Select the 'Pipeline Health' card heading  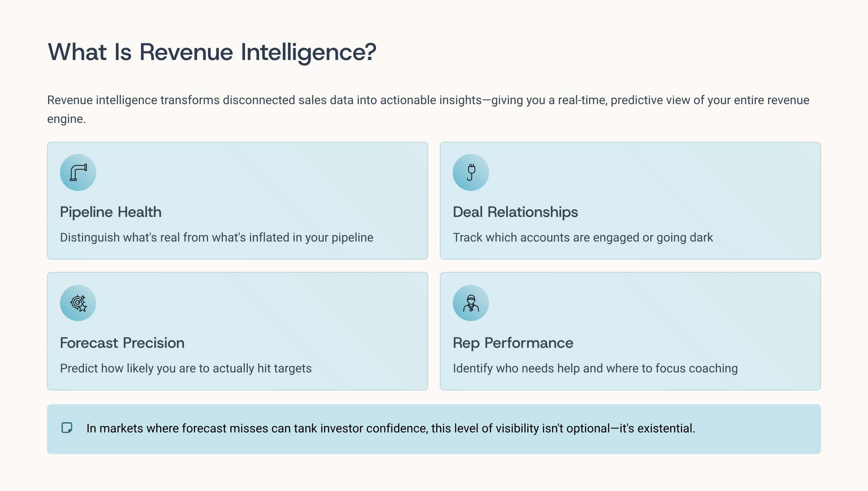point(111,212)
